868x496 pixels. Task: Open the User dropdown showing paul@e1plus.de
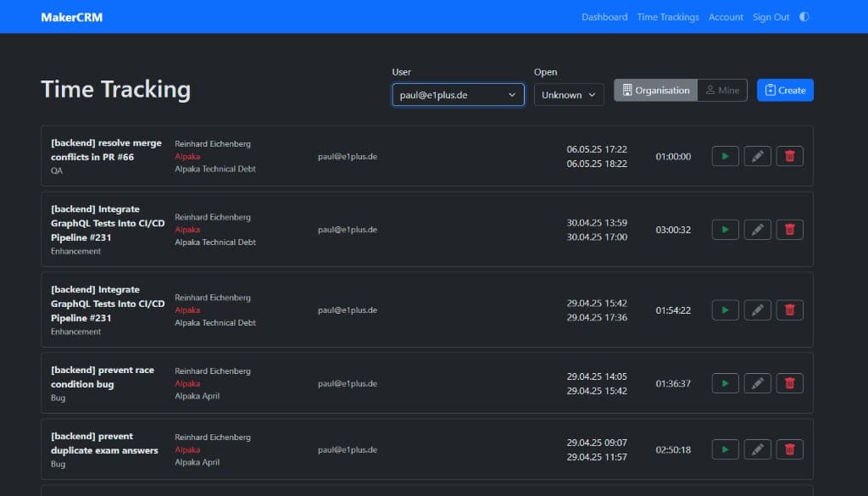point(458,95)
